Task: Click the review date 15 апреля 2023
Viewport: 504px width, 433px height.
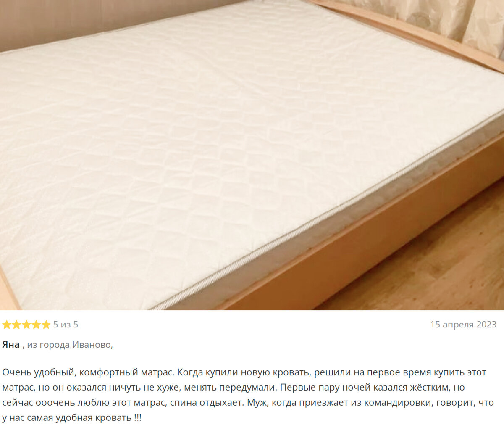Action: [x=463, y=325]
